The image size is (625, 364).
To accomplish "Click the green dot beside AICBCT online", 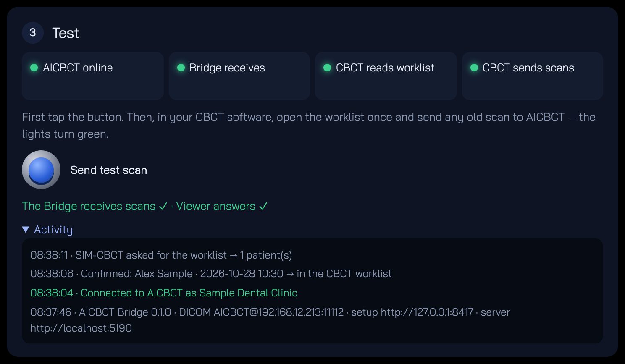I will 34,68.
